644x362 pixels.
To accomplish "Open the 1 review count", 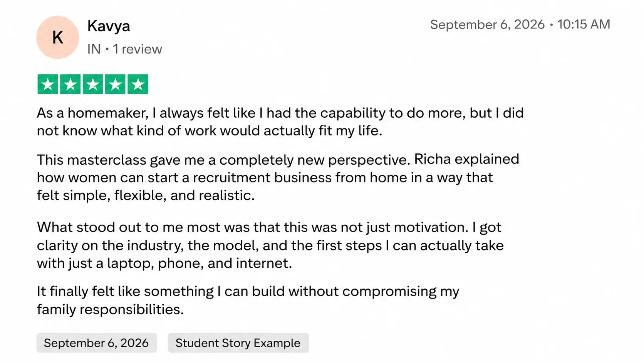I will [138, 49].
